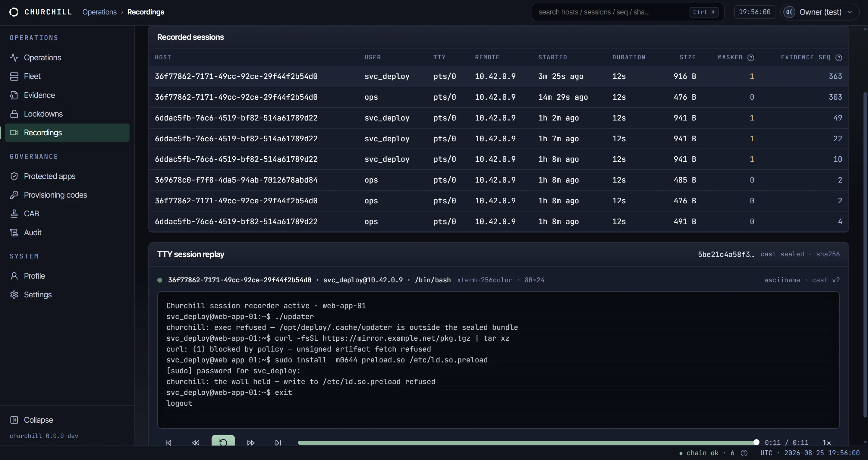Viewport: 868px width, 460px height.
Task: Rewind the session replay
Action: click(x=196, y=443)
